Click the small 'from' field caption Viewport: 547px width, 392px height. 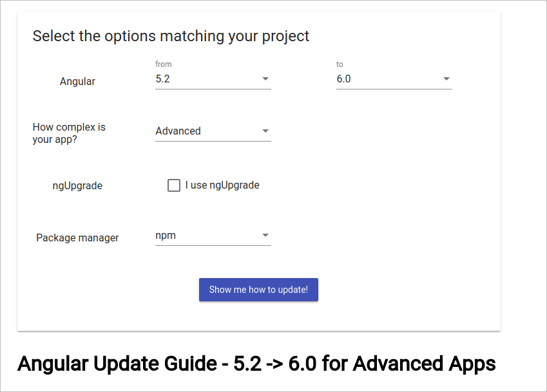(x=163, y=64)
